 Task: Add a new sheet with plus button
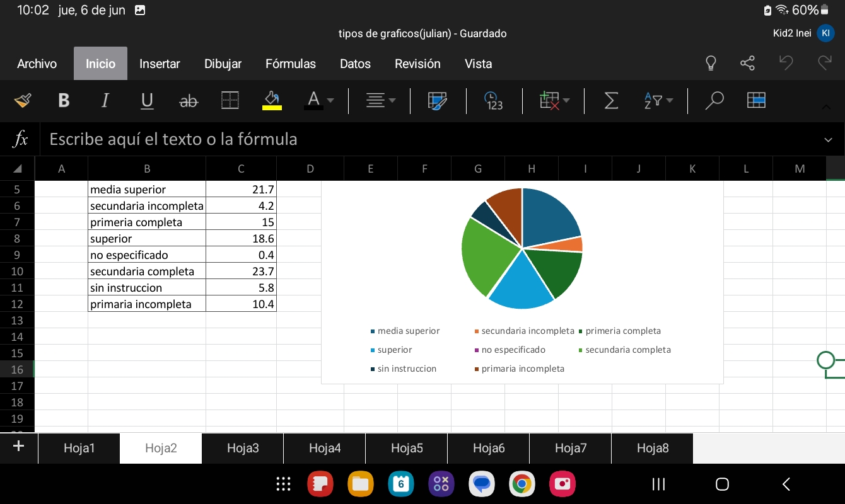pos(18,447)
